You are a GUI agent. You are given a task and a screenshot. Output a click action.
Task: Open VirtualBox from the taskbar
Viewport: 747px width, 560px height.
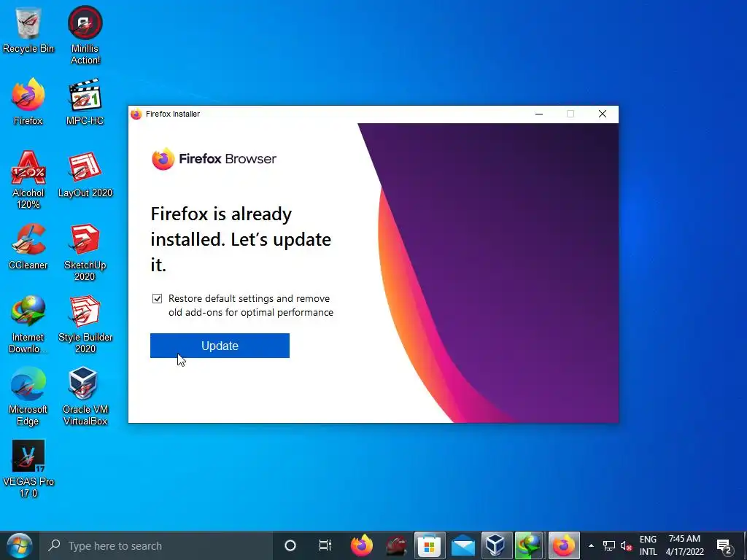(x=496, y=545)
